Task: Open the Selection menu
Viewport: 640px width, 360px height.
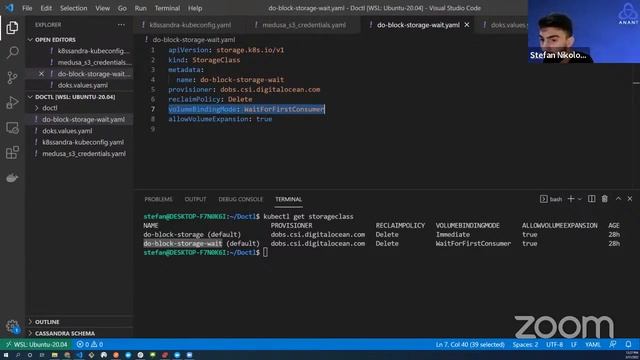Action: (x=73, y=8)
